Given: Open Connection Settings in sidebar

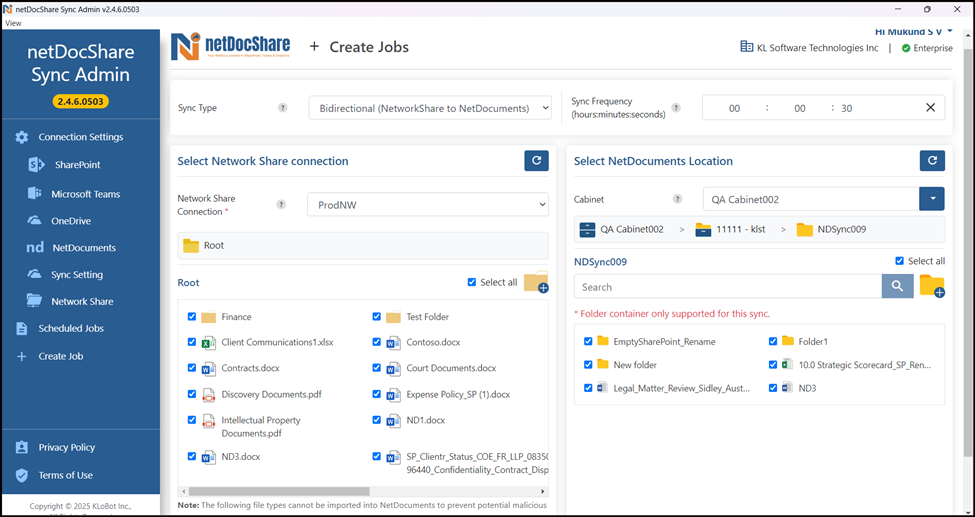Looking at the screenshot, I should [81, 137].
